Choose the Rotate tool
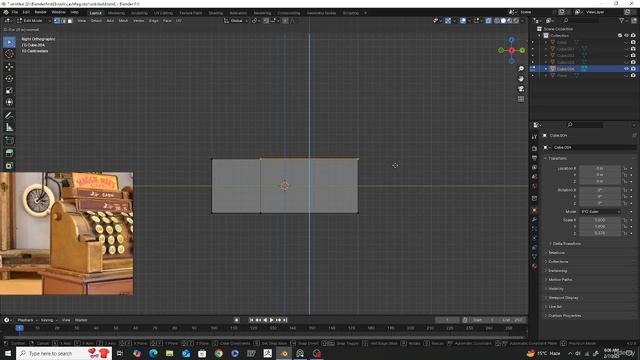640x360 pixels. click(9, 79)
